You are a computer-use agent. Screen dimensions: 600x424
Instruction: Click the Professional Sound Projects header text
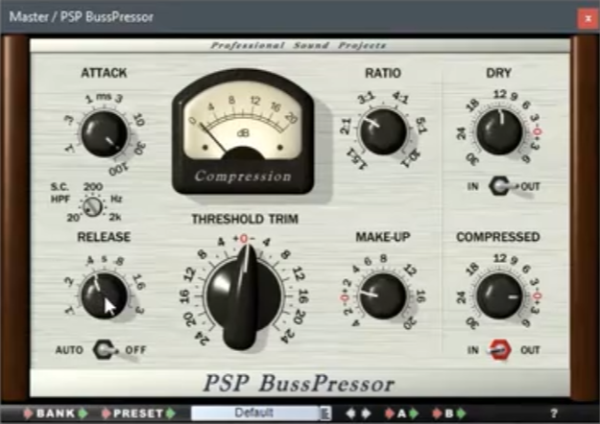298,46
